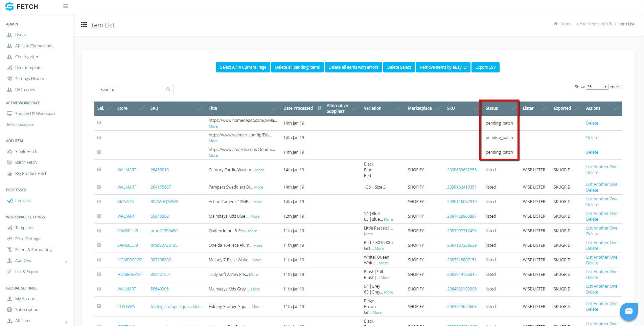The image size is (644, 326).
Task: Click the Single Fetch icon
Action: pyautogui.click(x=9, y=152)
